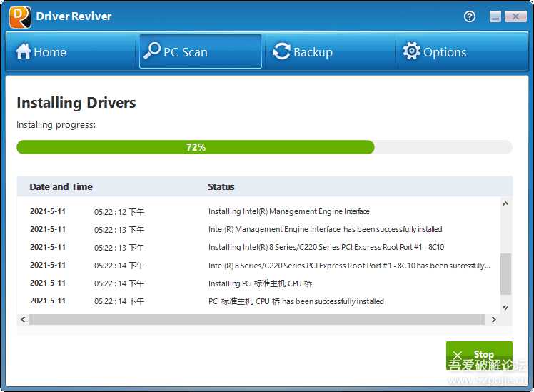
Task: Minimize the Driver Reviver window
Action: pyautogui.click(x=495, y=16)
